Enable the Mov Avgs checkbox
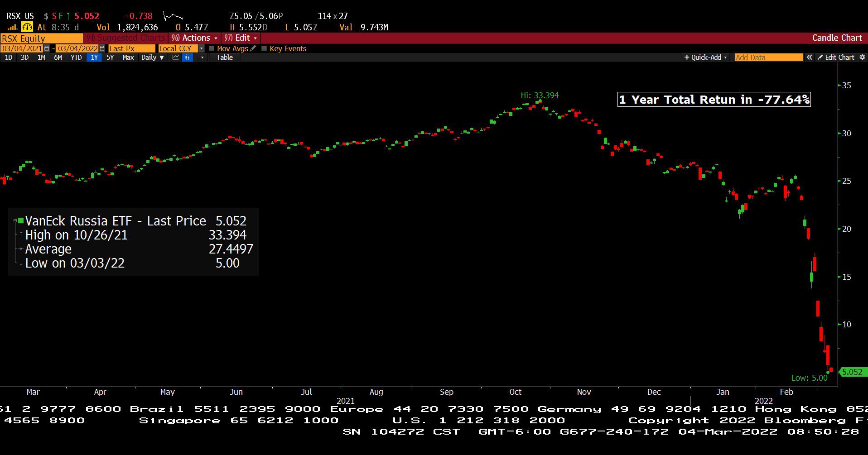The width and height of the screenshot is (868, 455). tap(212, 48)
